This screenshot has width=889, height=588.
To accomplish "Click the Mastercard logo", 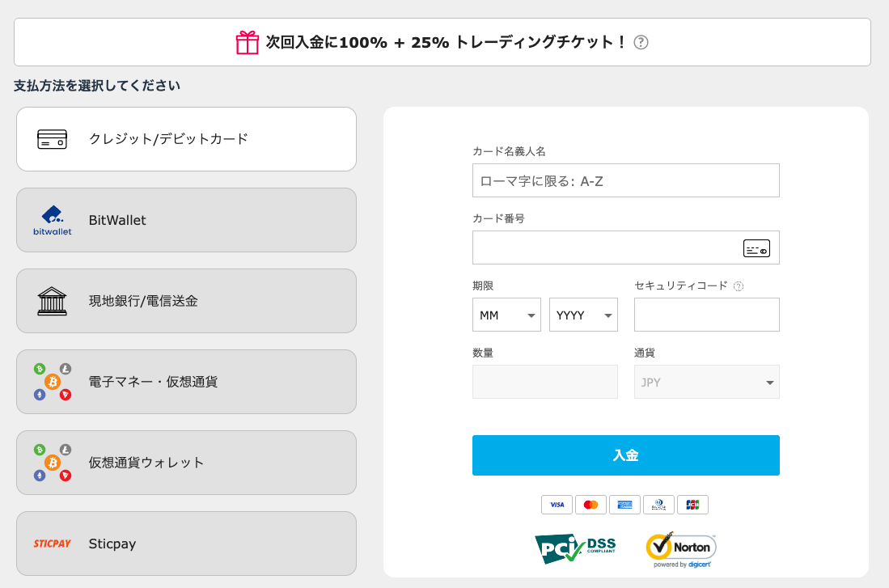I will 591,504.
